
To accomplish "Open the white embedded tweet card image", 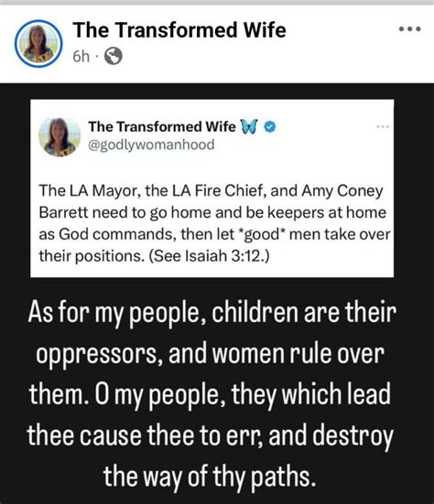I will pyautogui.click(x=212, y=188).
